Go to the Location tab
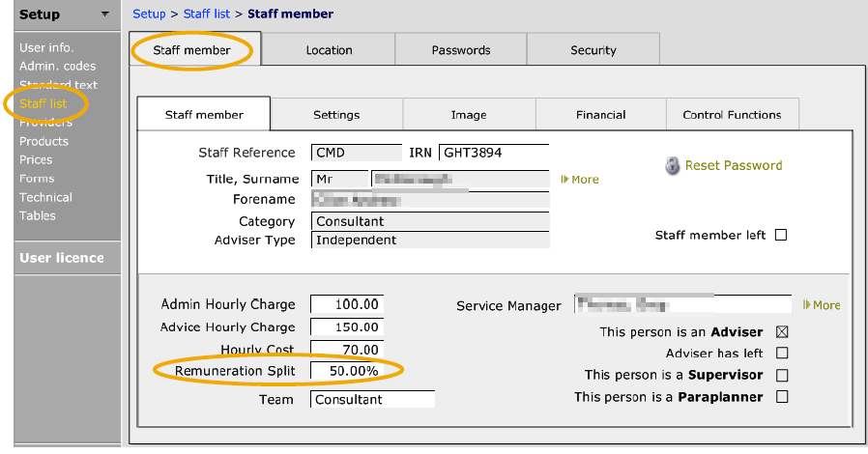The height and width of the screenshot is (454, 868). pyautogui.click(x=329, y=50)
